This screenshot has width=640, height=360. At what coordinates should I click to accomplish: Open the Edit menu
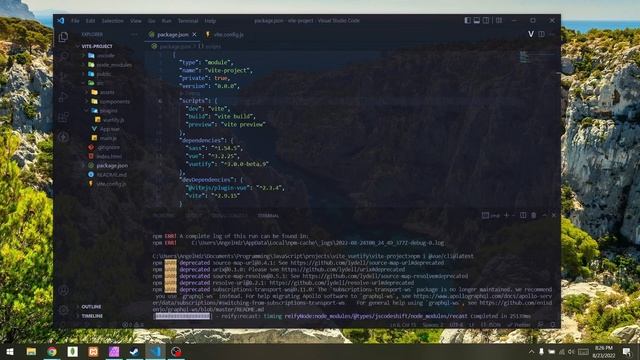(x=90, y=20)
